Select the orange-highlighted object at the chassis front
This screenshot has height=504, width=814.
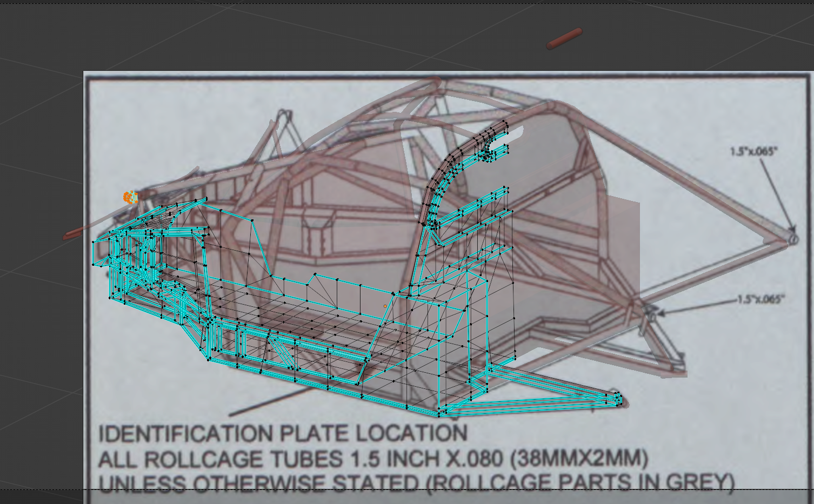(x=130, y=197)
